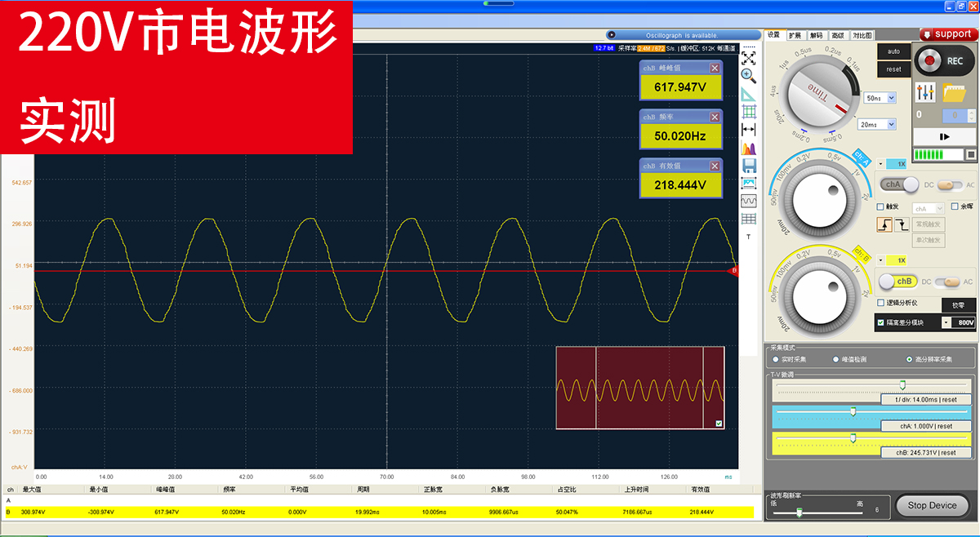Screen dimensions: 980x537
Task: Enable the 触发 trigger checkbox
Action: tap(880, 206)
